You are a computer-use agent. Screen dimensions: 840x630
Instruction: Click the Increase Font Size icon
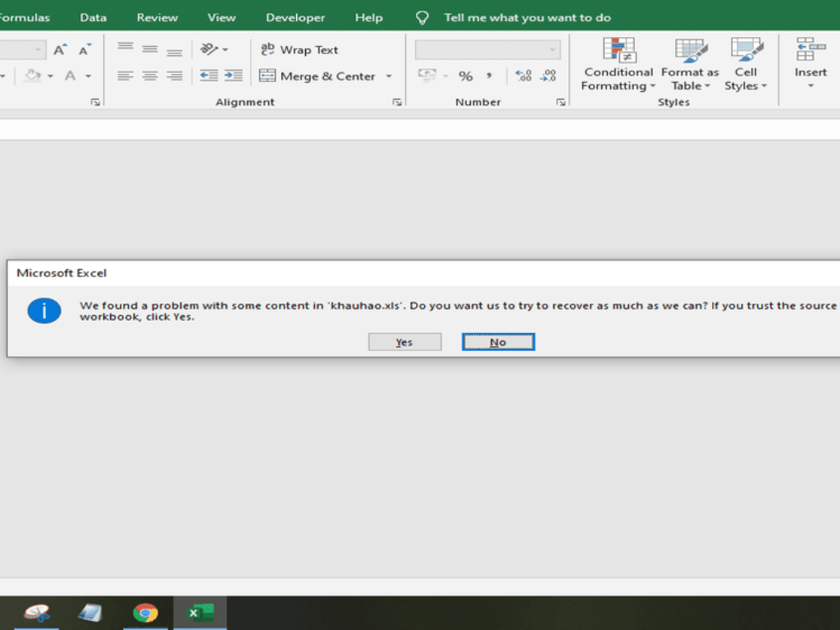(60, 50)
